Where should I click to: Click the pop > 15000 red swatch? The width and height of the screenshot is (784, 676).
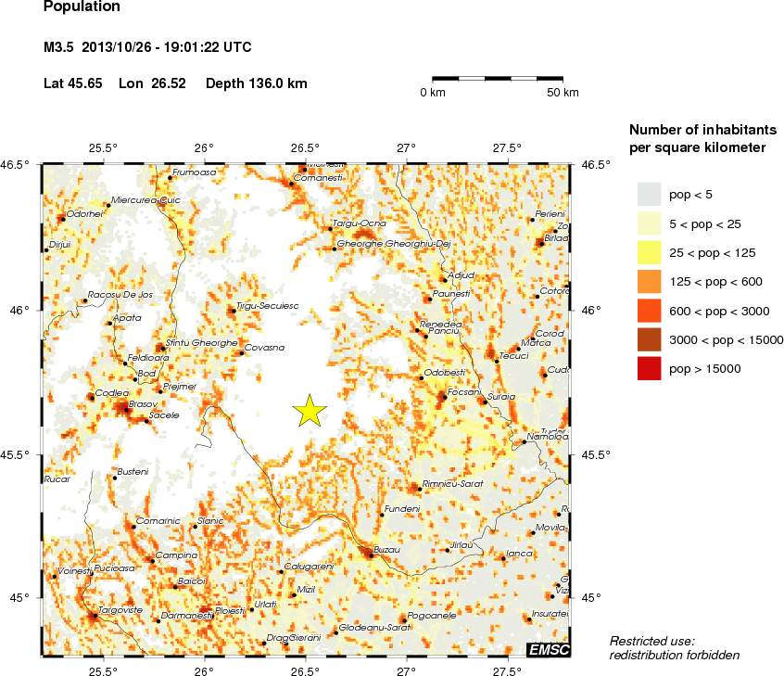click(x=649, y=368)
